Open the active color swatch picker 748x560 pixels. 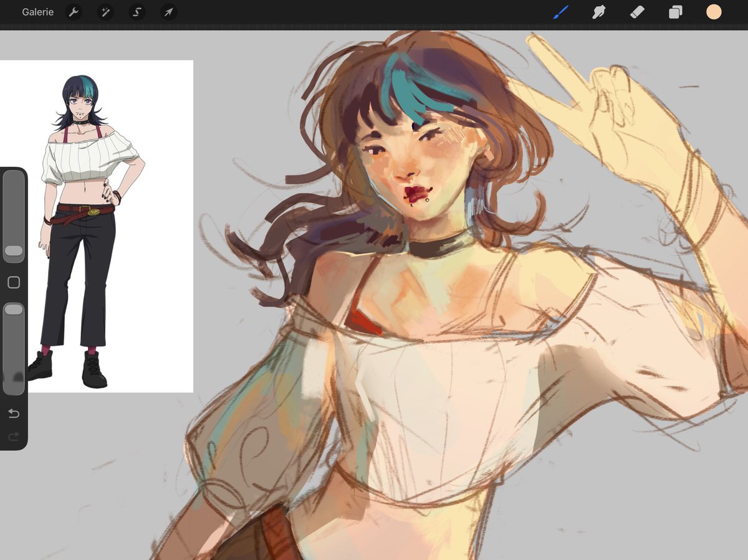click(714, 12)
